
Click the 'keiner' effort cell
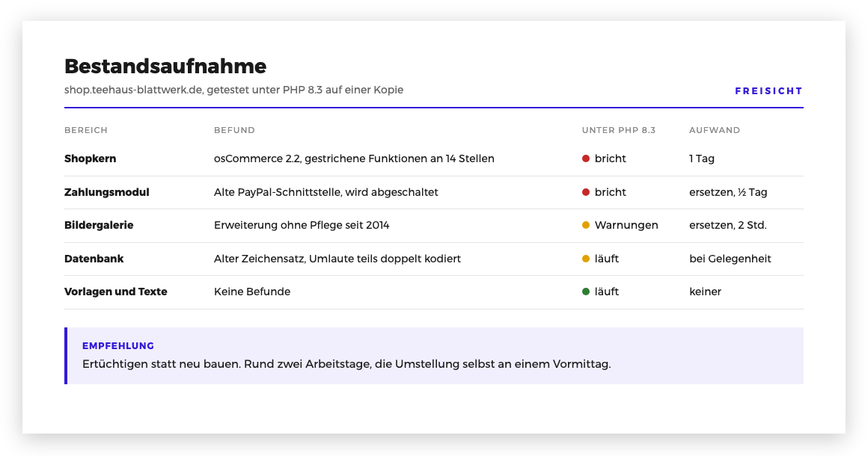pyautogui.click(x=705, y=292)
